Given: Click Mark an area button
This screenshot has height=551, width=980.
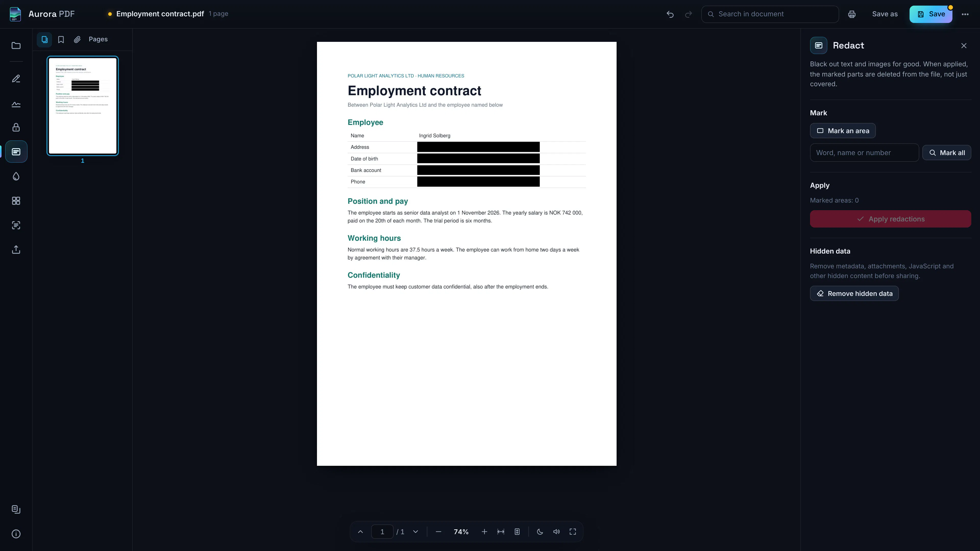Looking at the screenshot, I should 843,131.
